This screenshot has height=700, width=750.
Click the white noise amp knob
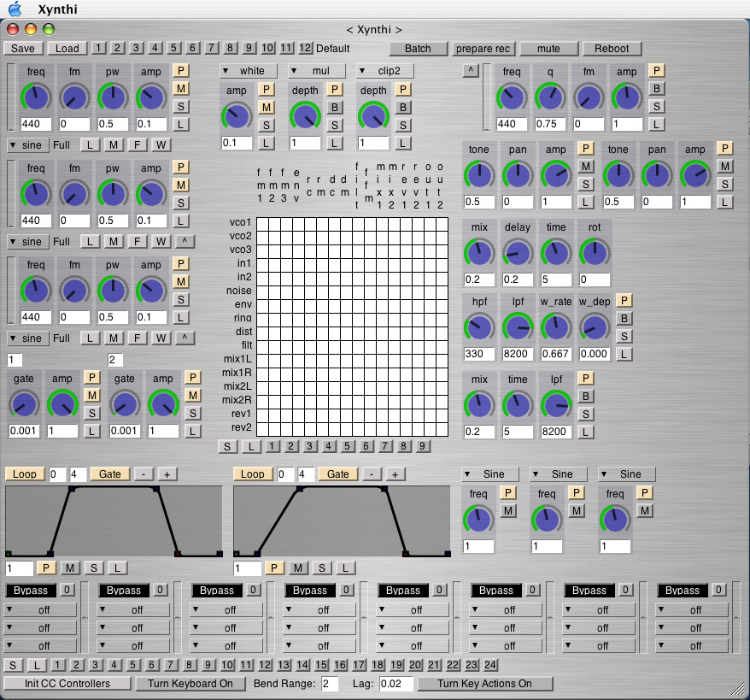237,116
